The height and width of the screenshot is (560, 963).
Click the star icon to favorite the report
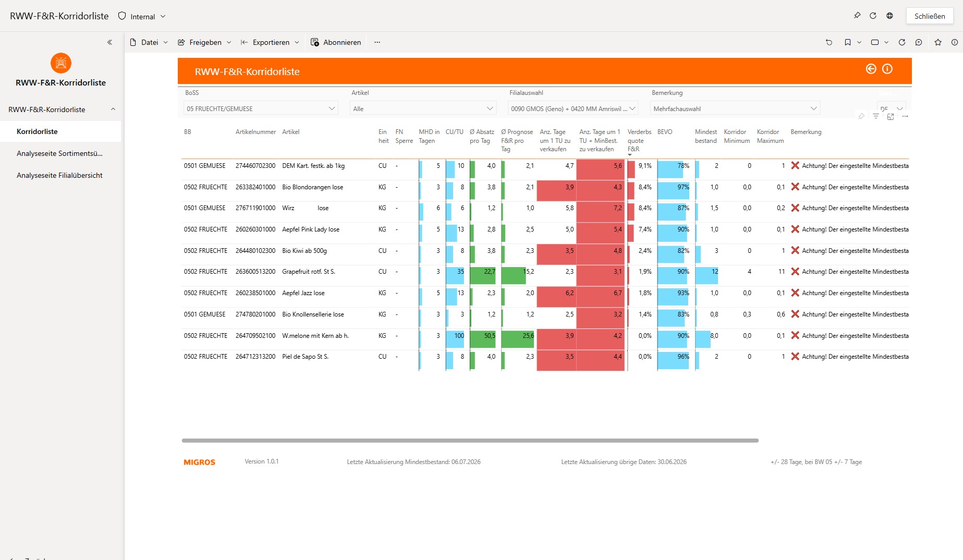(x=938, y=42)
